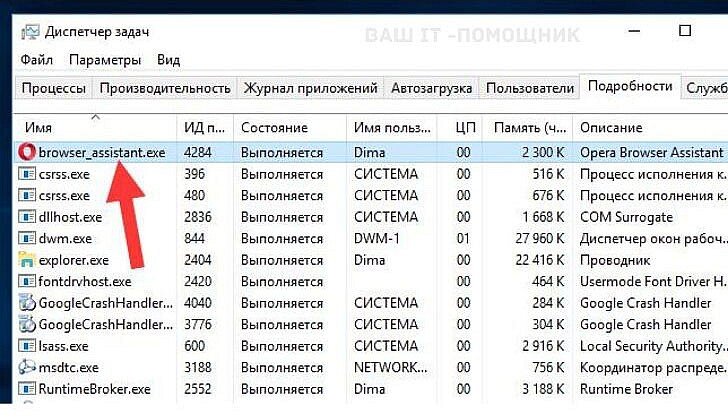Click the Проводник description

(x=615, y=260)
